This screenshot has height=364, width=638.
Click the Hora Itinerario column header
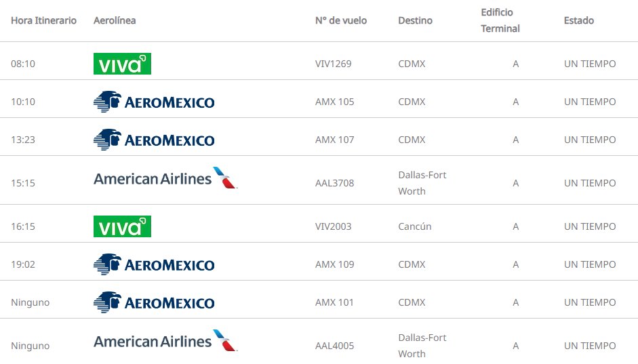(43, 20)
